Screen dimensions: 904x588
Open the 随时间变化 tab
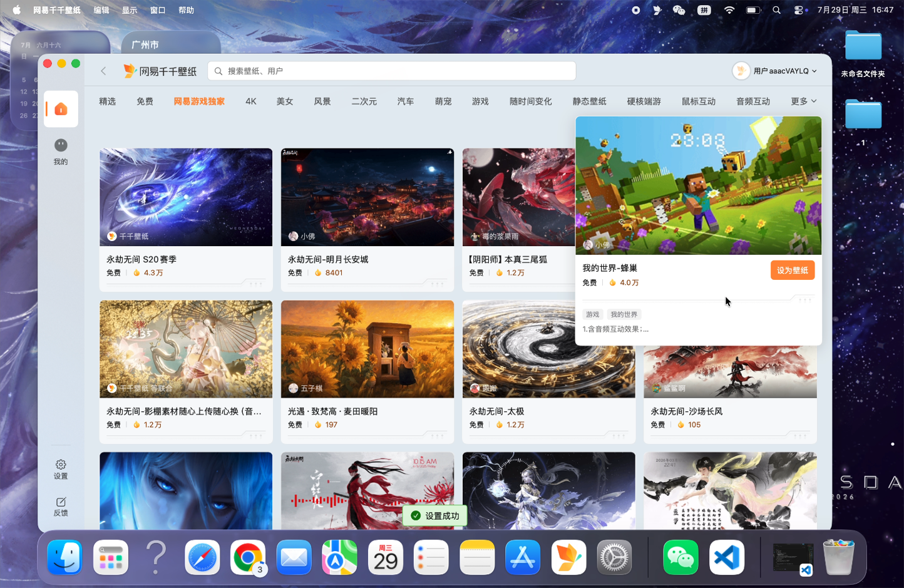coord(531,101)
